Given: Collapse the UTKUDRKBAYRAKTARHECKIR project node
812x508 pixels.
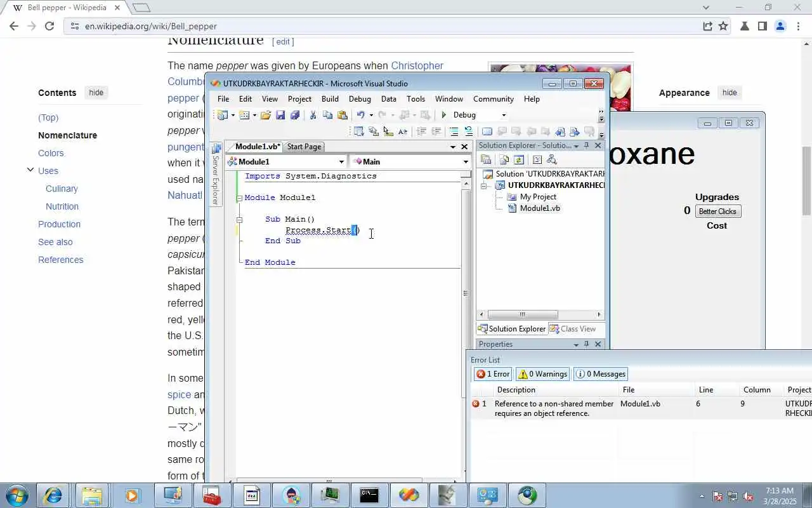Looking at the screenshot, I should point(484,185).
